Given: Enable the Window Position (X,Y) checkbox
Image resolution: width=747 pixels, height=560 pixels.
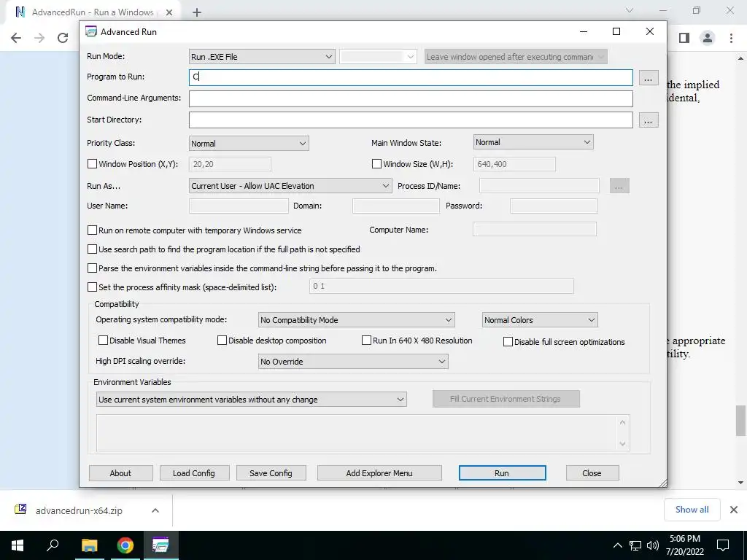Looking at the screenshot, I should point(93,164).
